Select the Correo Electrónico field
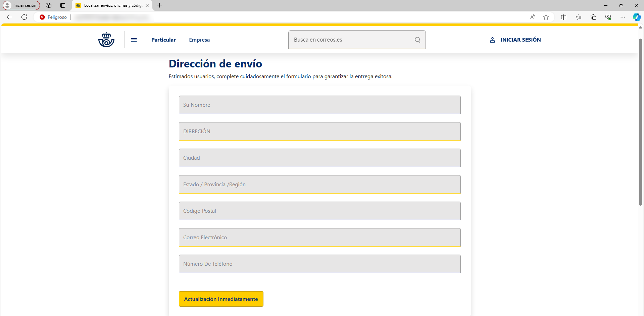Image resolution: width=644 pixels, height=316 pixels. coord(319,238)
